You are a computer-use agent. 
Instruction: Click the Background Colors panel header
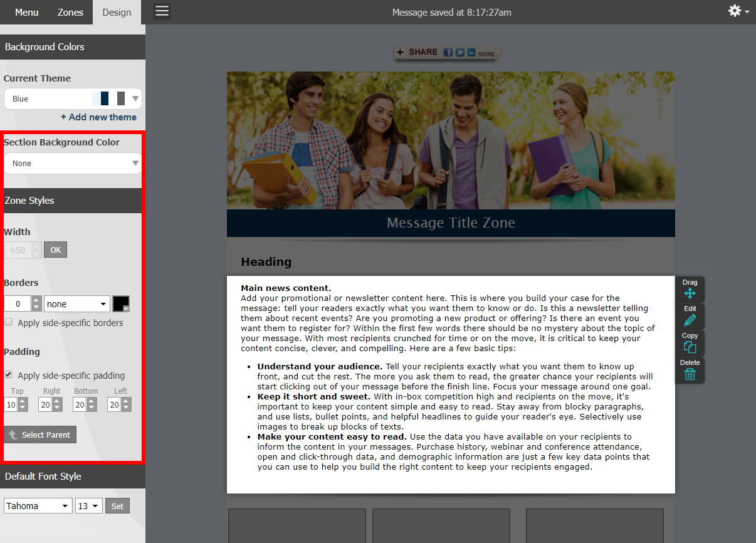pos(73,47)
